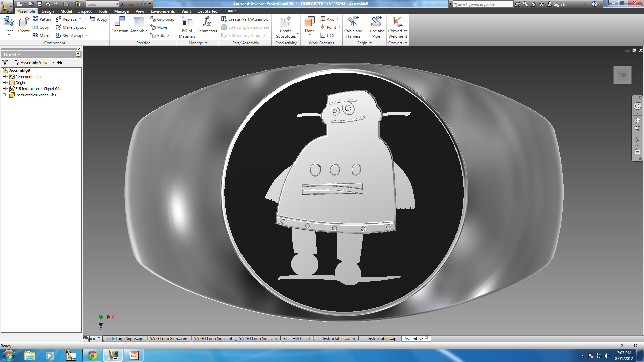The width and height of the screenshot is (644, 362).
Task: Open the Inspect ribbon tab
Action: [85, 11]
